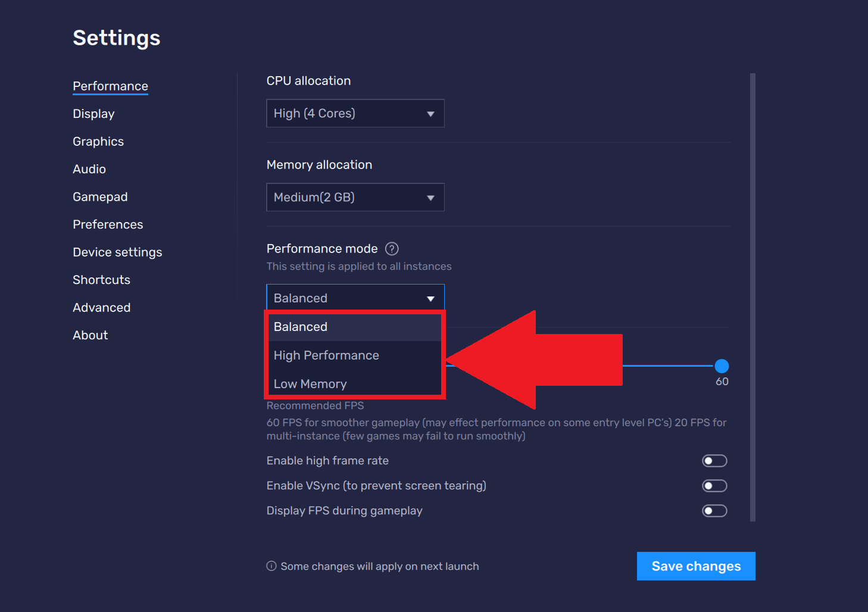The height and width of the screenshot is (612, 868).
Task: Navigate to Device settings section
Action: (117, 252)
